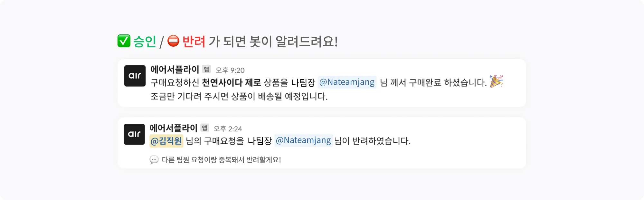Click the green 승인 text in the heading
Screen dimensions: 644x200
click(145, 42)
